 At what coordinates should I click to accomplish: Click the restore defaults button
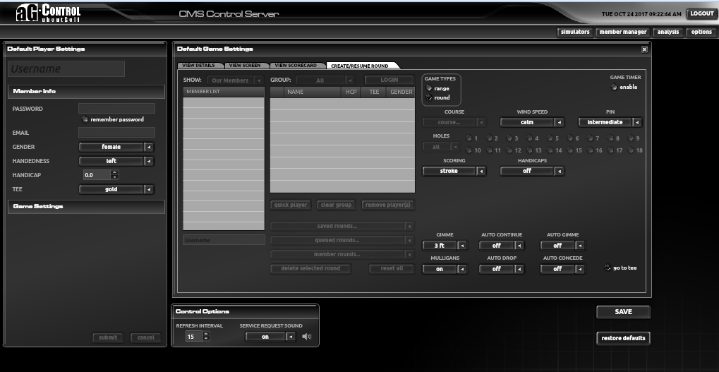coord(623,338)
